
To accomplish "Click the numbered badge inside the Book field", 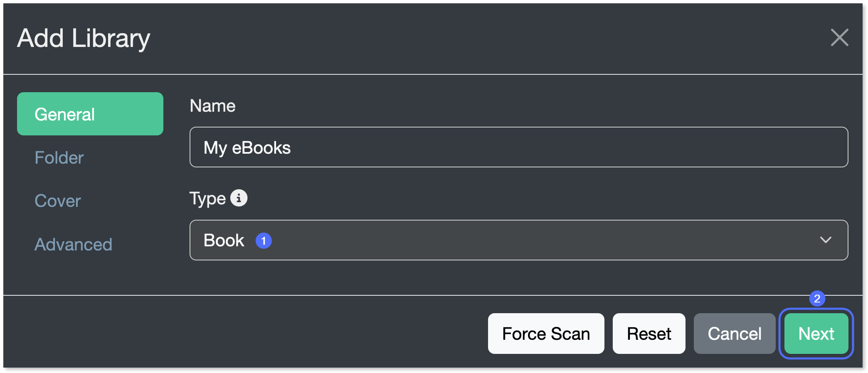I will tap(264, 240).
